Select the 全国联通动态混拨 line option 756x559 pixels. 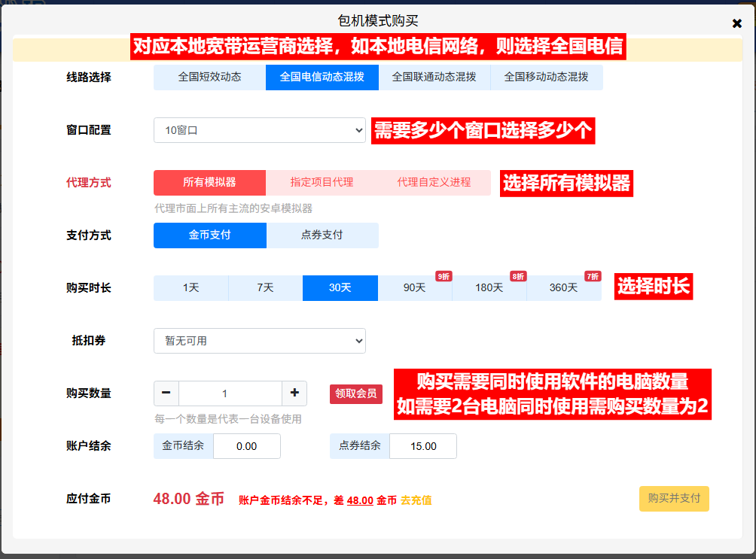click(434, 77)
